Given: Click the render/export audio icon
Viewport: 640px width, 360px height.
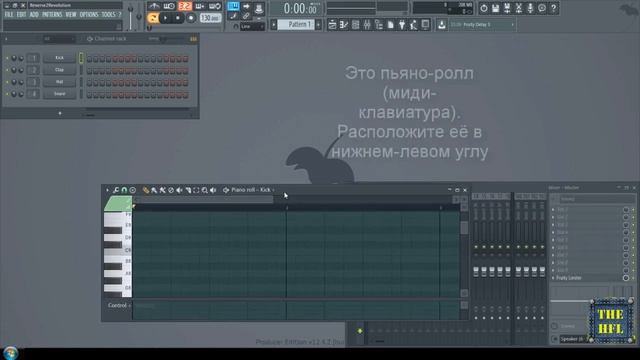Looking at the screenshot, I should click(507, 8).
